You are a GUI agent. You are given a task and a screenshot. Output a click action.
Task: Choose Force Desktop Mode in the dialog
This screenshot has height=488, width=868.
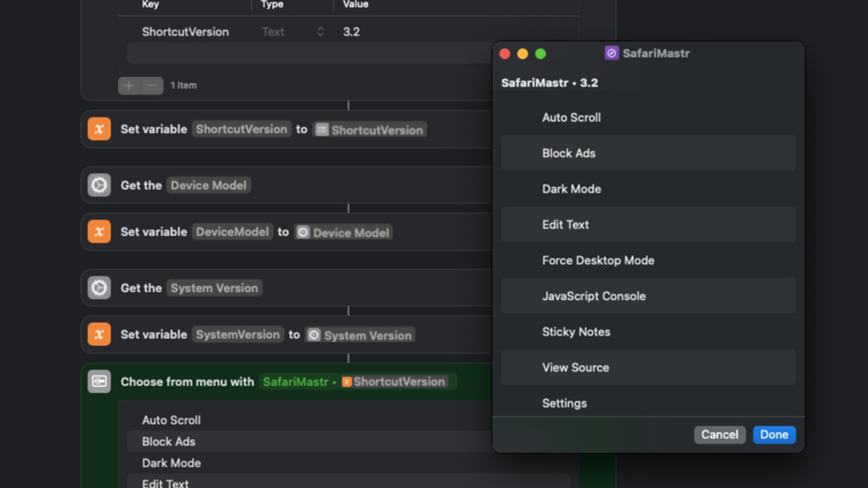click(648, 260)
